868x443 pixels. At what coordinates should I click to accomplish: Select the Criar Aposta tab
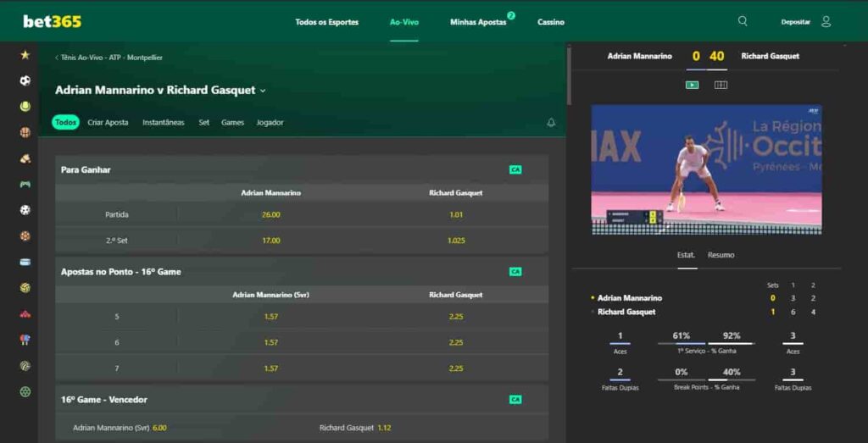click(x=108, y=122)
